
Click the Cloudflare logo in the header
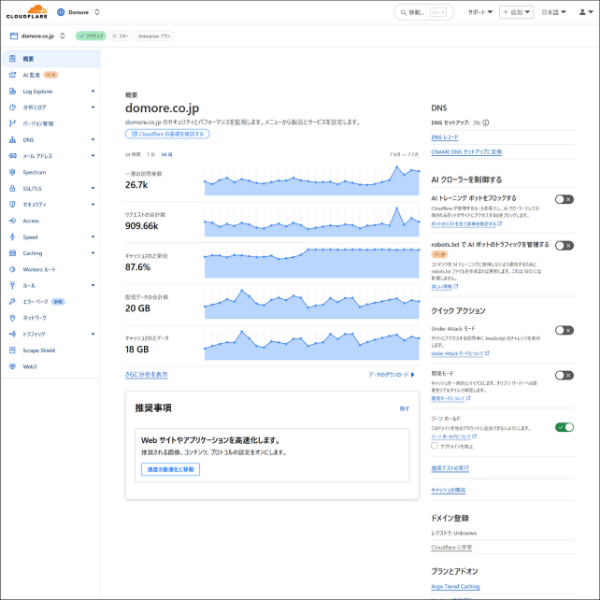25,12
